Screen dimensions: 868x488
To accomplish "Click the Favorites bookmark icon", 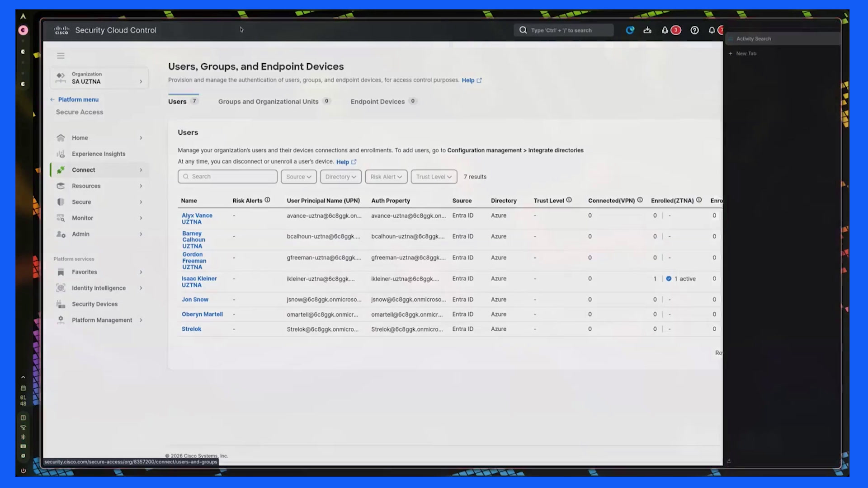I will 61,272.
